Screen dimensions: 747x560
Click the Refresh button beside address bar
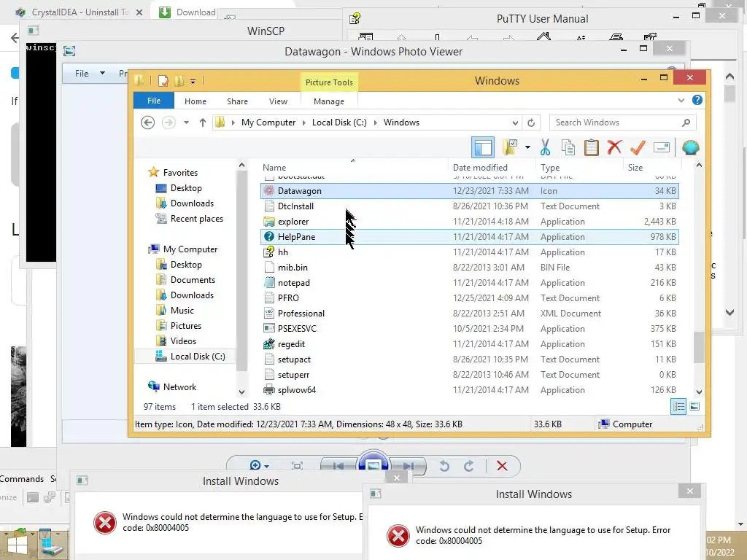pyautogui.click(x=531, y=122)
